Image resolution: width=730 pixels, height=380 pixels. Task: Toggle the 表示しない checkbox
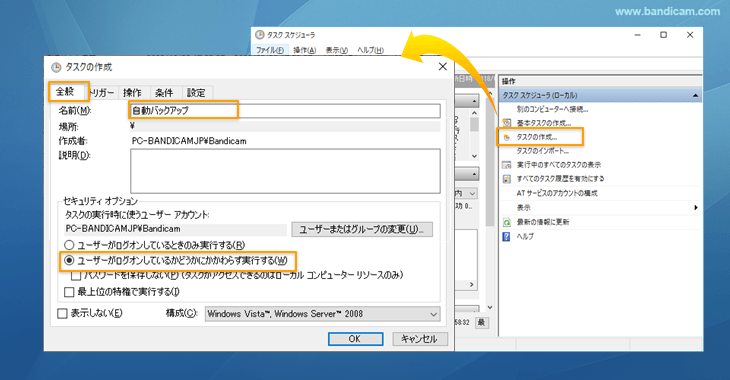[x=62, y=313]
